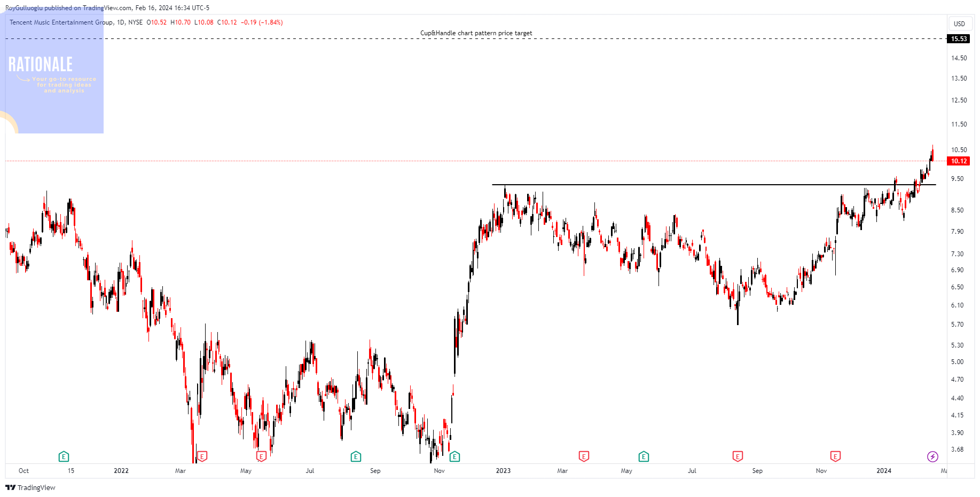Click the red 10.12 current price label
This screenshot has height=497, width=980.
[959, 161]
